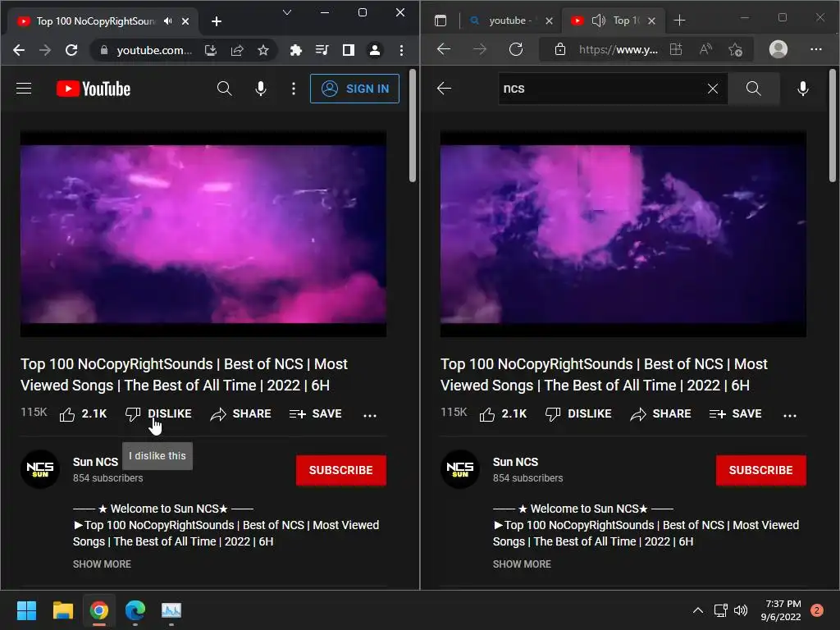
Task: Open more actions ellipsis under Chrome video
Action: click(370, 414)
